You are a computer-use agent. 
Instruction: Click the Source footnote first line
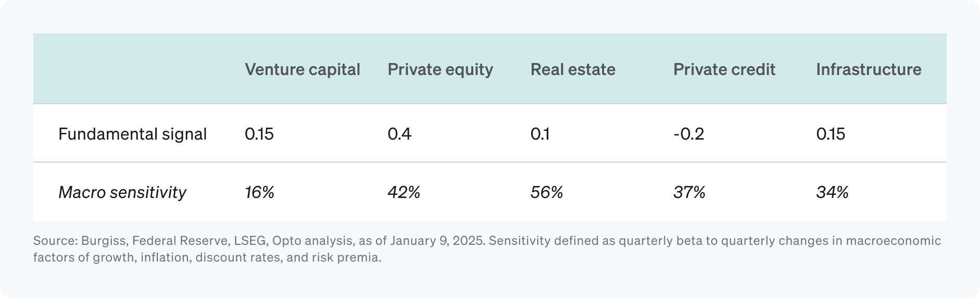coord(487,241)
